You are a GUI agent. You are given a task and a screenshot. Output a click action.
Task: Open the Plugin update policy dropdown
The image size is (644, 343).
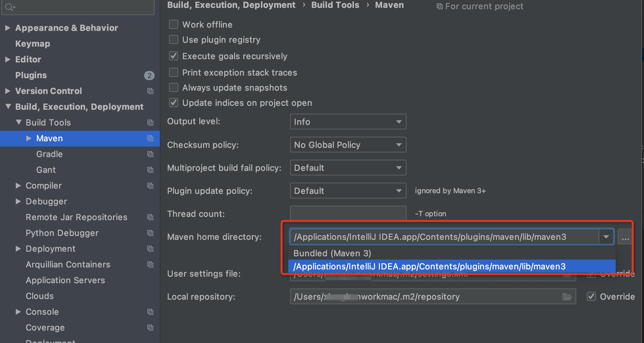[x=348, y=191]
